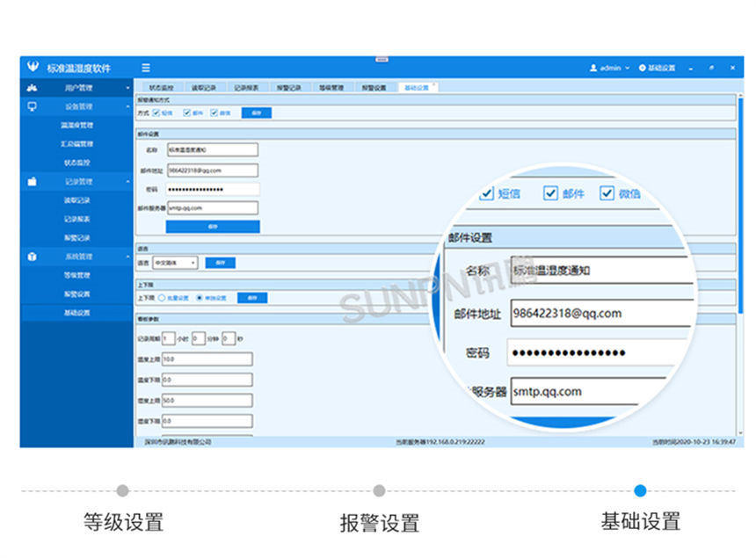Click the app logo icon in title bar
Image resolution: width=756 pixels, height=558 pixels.
pos(32,66)
